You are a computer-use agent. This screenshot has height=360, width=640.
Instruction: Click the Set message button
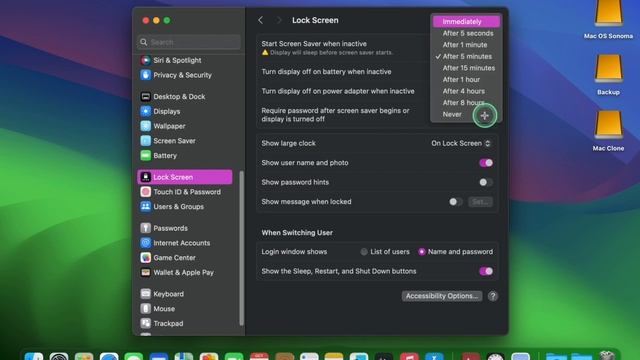pyautogui.click(x=480, y=202)
